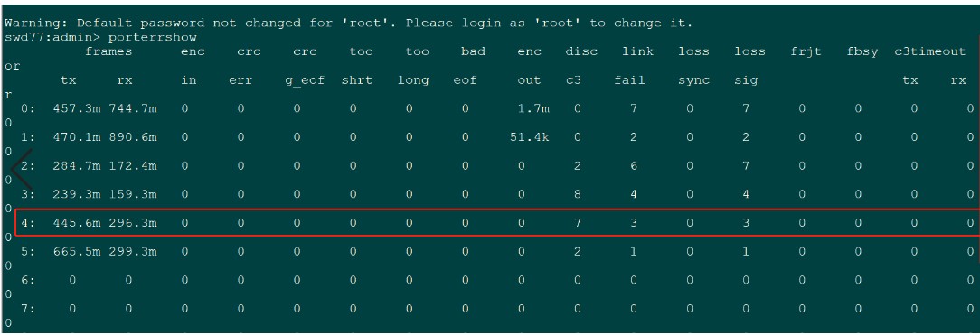Click the 'fbsy' column header
The image size is (980, 335).
pos(862,51)
